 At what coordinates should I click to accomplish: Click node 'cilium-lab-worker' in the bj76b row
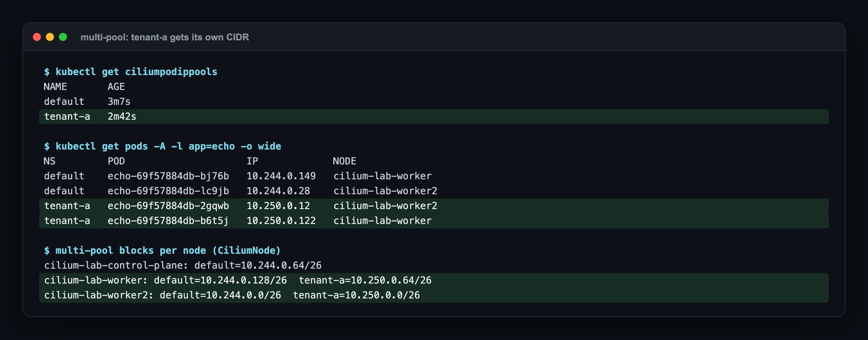pos(383,176)
